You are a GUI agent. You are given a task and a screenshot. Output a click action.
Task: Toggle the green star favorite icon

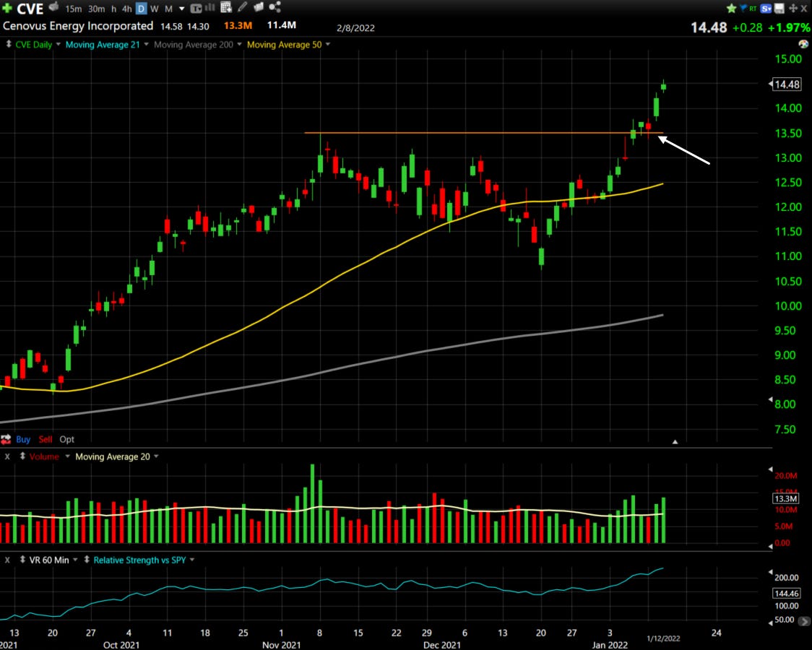[x=731, y=8]
